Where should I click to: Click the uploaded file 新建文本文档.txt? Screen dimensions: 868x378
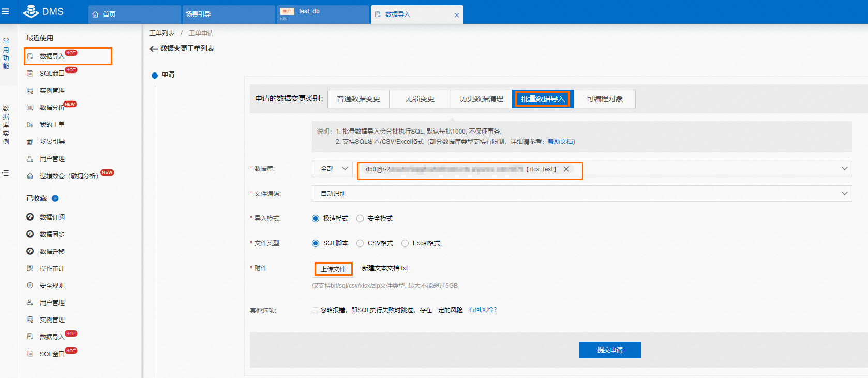tap(385, 268)
